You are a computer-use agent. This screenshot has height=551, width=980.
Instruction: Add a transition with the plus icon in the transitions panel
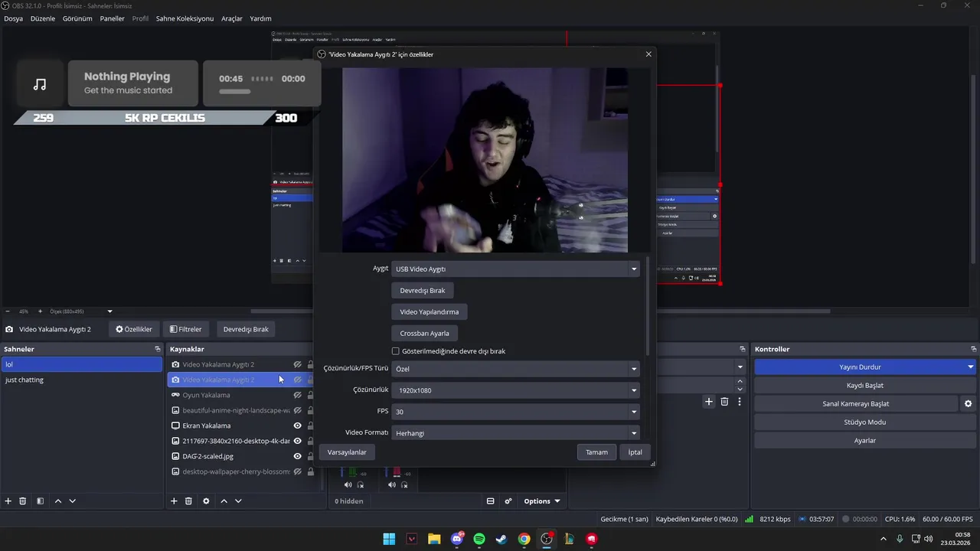(709, 402)
